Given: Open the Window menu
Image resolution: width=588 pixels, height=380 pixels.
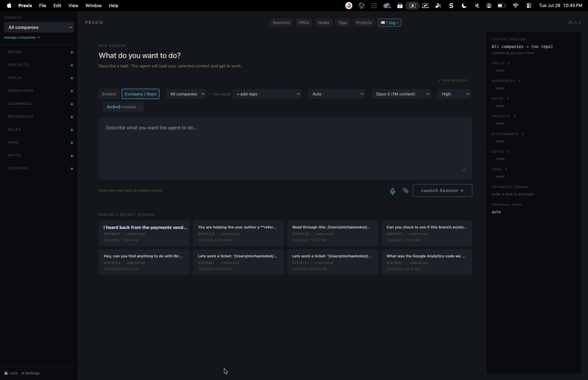Looking at the screenshot, I should [x=94, y=5].
